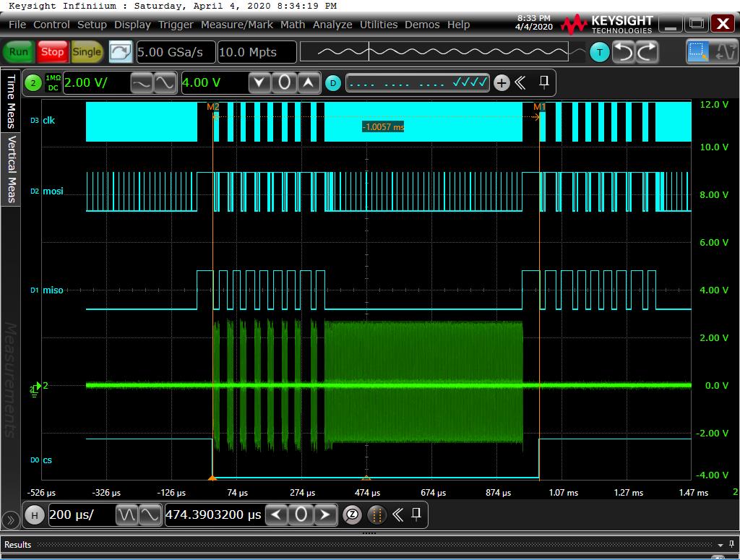Click the red Stop button
The image size is (740, 560).
(52, 52)
